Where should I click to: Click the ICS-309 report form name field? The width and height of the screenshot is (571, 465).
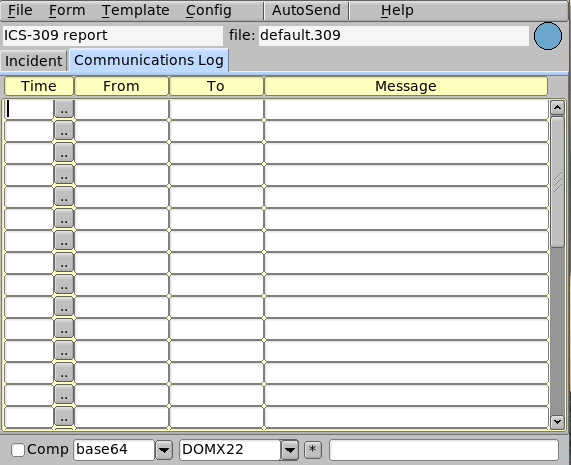[113, 36]
